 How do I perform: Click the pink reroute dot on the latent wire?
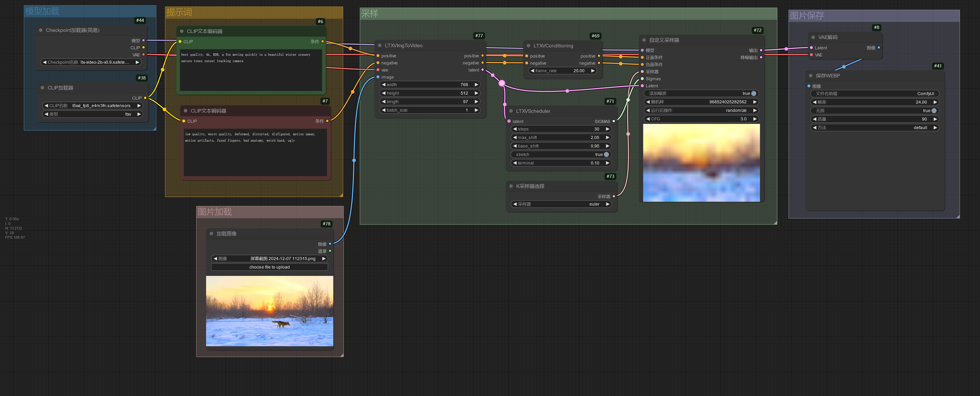[x=502, y=83]
